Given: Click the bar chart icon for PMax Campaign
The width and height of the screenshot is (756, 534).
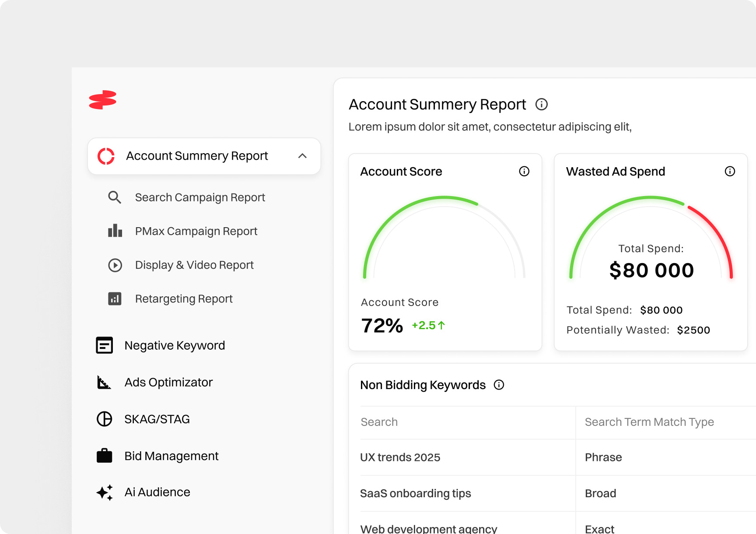Looking at the screenshot, I should tap(115, 231).
